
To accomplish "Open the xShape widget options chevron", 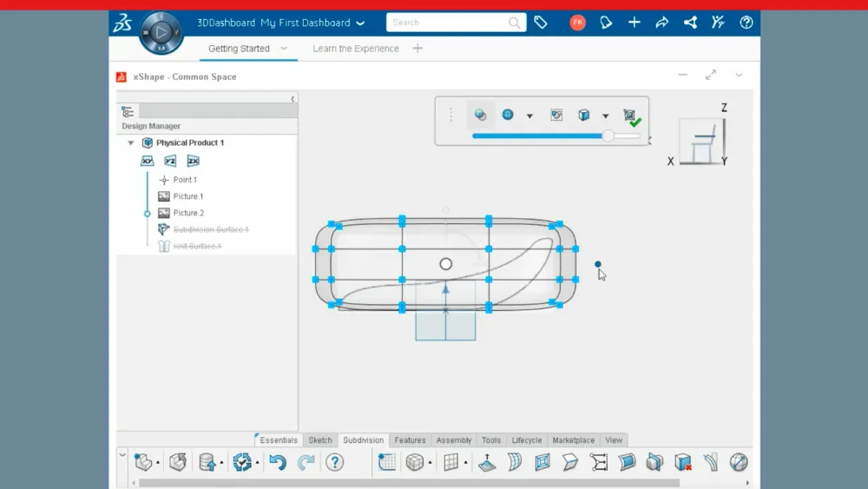I will coord(739,75).
